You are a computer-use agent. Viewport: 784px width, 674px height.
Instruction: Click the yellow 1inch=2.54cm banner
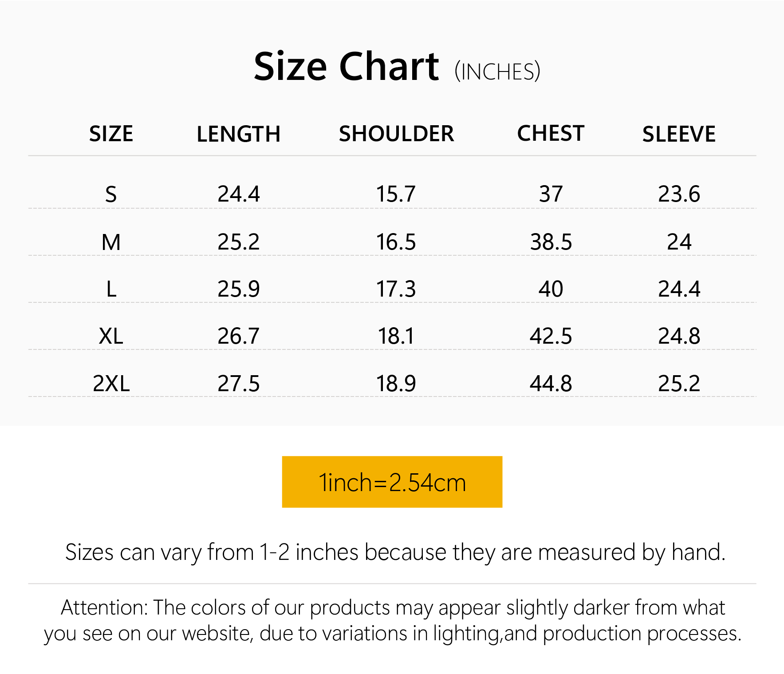[x=392, y=482]
